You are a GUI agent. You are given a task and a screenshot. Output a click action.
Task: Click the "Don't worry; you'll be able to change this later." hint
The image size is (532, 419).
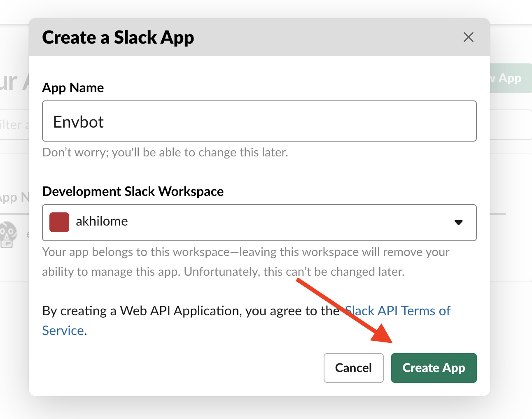165,152
